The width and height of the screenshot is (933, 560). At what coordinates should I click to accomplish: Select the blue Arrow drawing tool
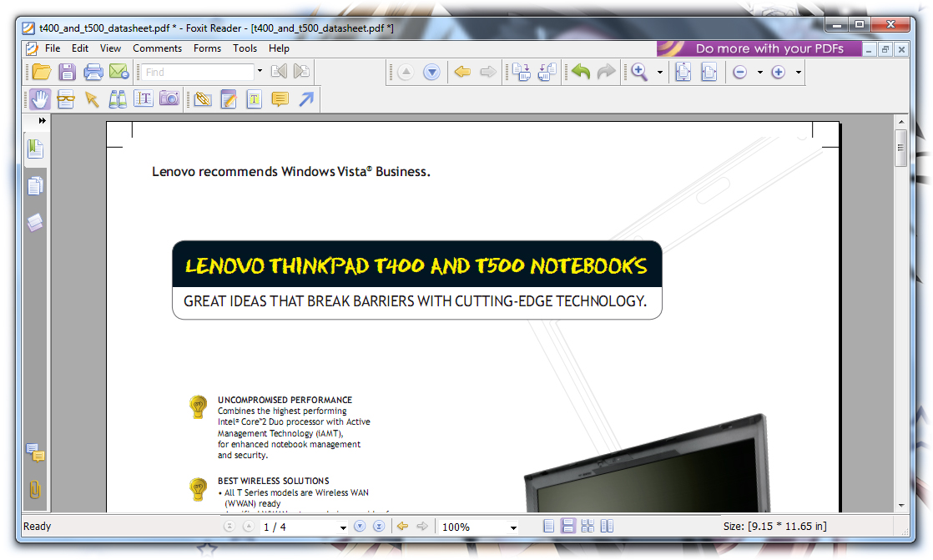(305, 98)
